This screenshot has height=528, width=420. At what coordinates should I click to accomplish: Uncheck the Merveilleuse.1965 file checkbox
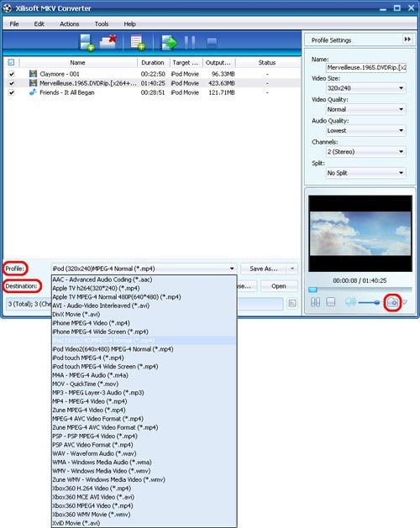tap(12, 83)
